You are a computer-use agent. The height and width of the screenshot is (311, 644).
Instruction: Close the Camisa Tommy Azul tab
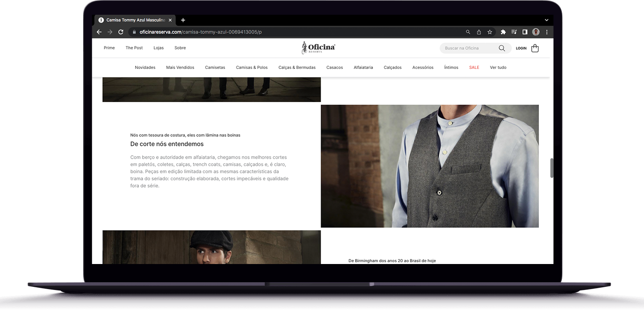tap(170, 20)
